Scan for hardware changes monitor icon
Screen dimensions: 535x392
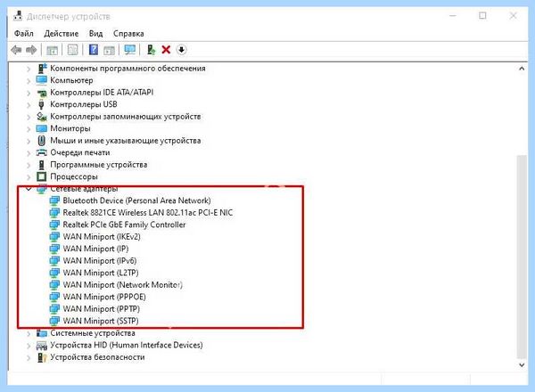click(129, 50)
